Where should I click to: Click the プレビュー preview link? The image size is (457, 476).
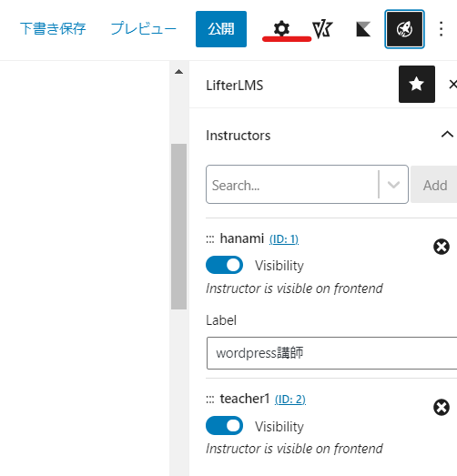click(x=143, y=29)
